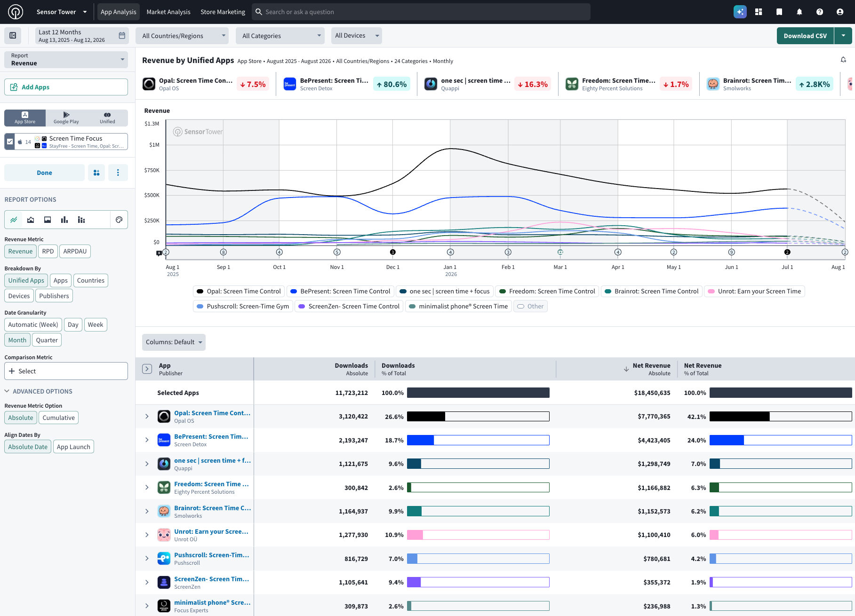This screenshot has height=616, width=855.
Task: Uncheck the Screen Time Focus group checkbox
Action: coord(10,142)
